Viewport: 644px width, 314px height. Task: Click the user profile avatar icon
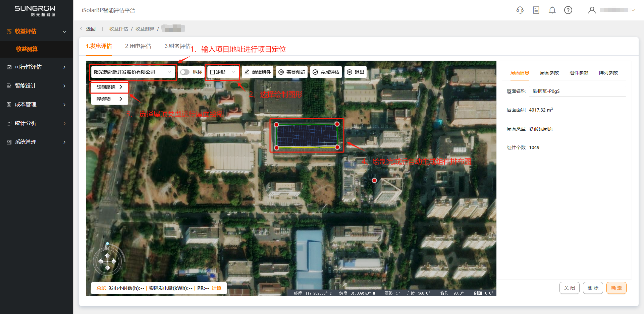click(x=592, y=10)
